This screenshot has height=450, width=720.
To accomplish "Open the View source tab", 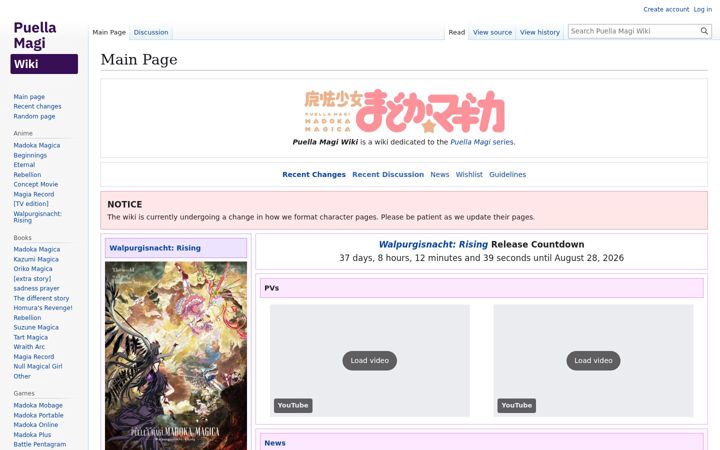I will click(x=492, y=32).
